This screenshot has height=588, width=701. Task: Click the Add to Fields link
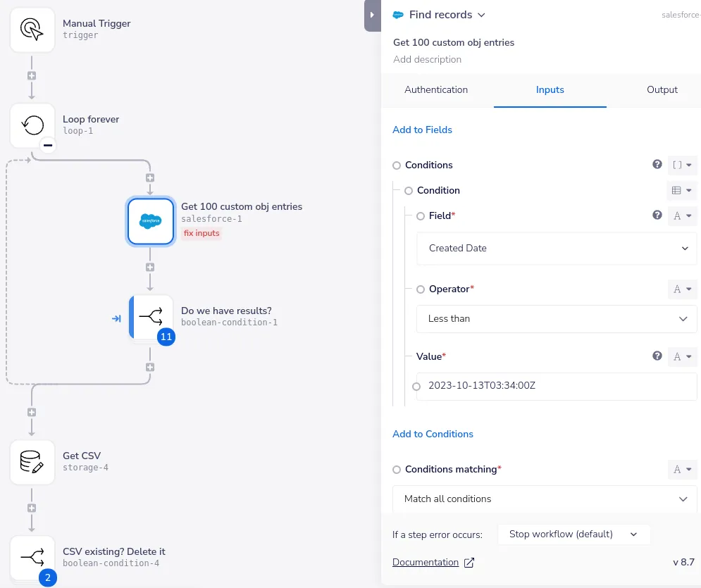[422, 130]
